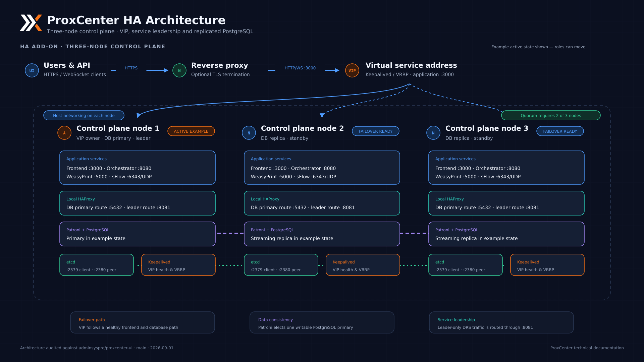
Task: Click the Keepalived box in node 1
Action: click(178, 265)
